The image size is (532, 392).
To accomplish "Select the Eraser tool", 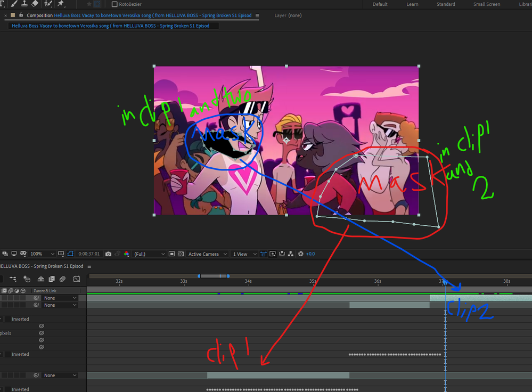I will pos(35,4).
